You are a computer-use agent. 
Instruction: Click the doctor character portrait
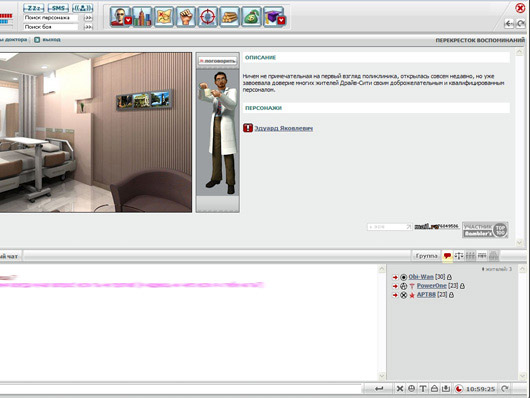(218, 133)
